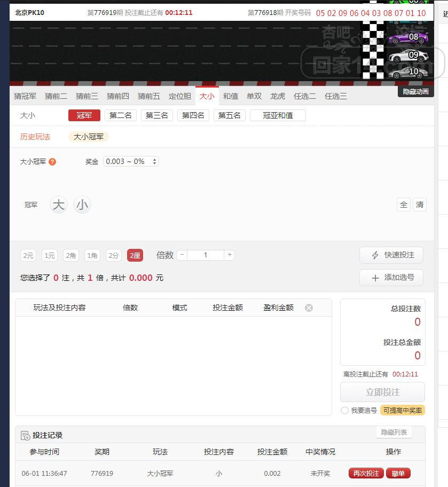Click 撤单 to cancel the 776919 bet

pos(398,474)
